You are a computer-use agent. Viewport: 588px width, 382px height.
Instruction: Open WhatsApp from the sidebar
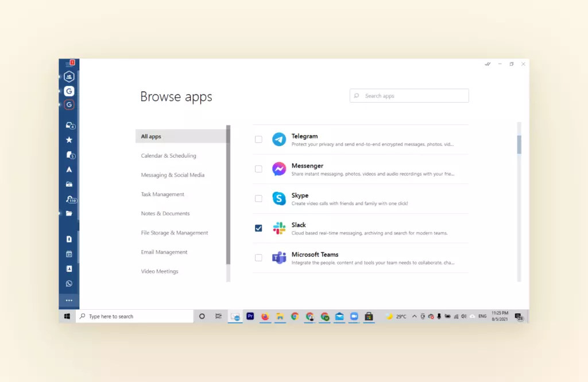click(69, 283)
